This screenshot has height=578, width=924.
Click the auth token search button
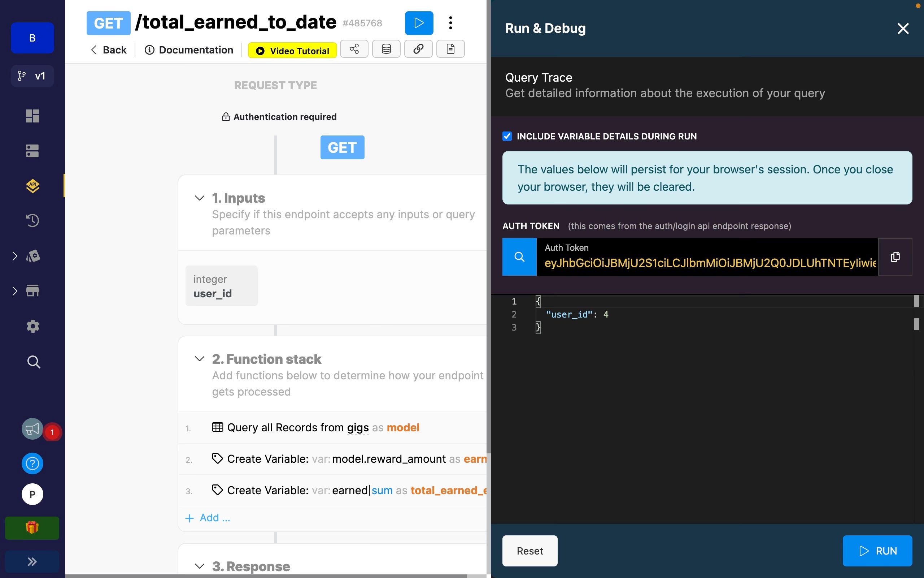(519, 257)
